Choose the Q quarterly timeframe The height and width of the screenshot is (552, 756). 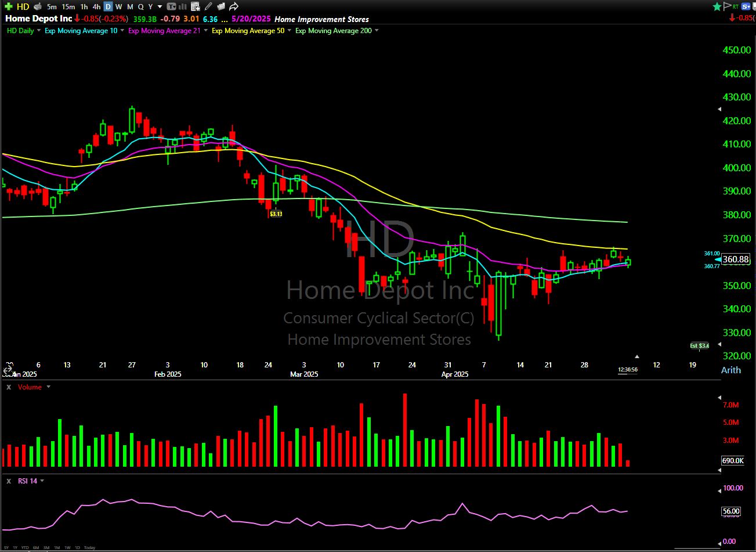(140, 6)
